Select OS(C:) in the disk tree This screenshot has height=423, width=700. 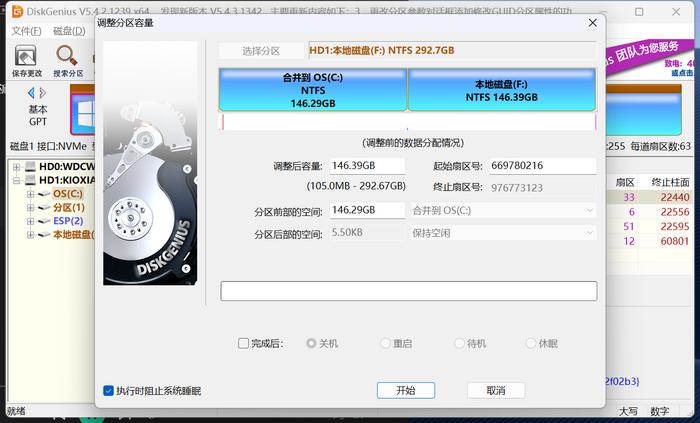tap(67, 194)
